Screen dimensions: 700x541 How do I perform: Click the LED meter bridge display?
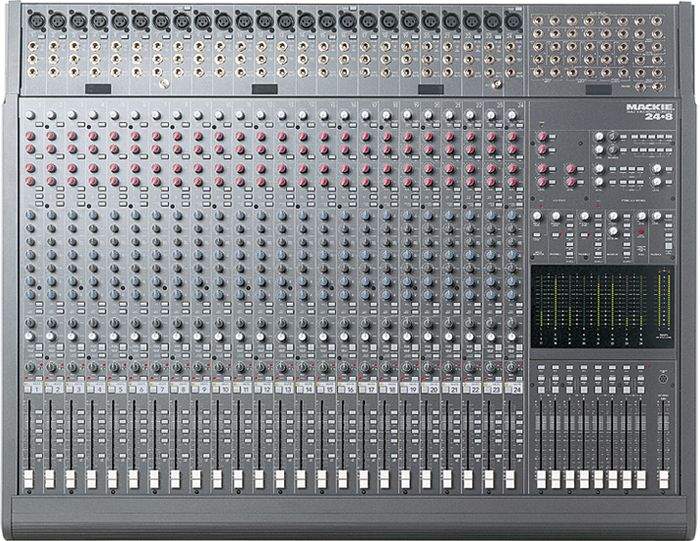click(602, 307)
